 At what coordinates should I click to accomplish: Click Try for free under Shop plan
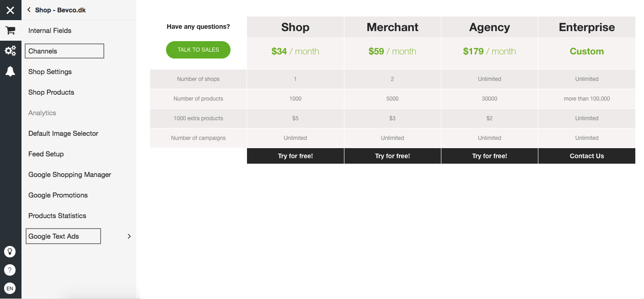pos(295,156)
